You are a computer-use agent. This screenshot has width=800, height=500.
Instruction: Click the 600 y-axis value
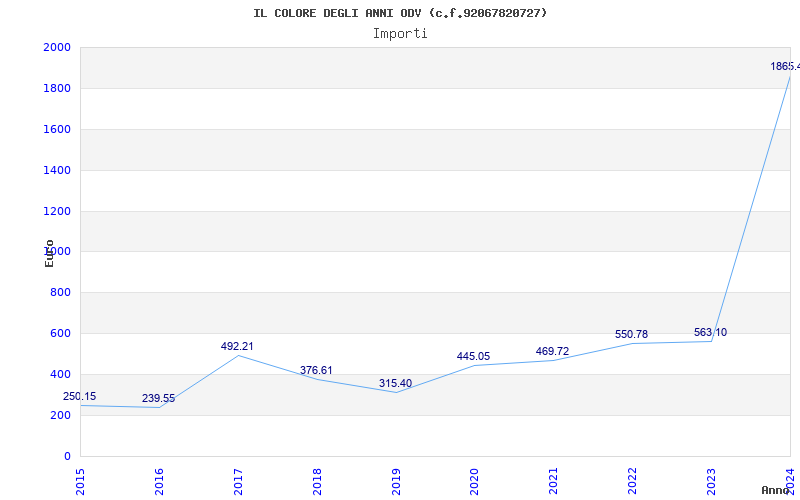[x=60, y=333]
